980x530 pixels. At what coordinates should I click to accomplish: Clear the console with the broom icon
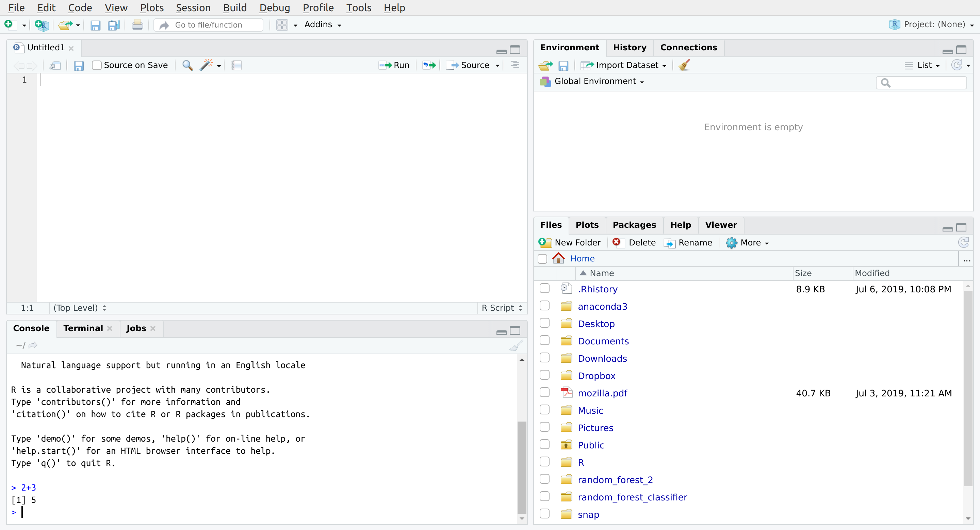pyautogui.click(x=516, y=346)
